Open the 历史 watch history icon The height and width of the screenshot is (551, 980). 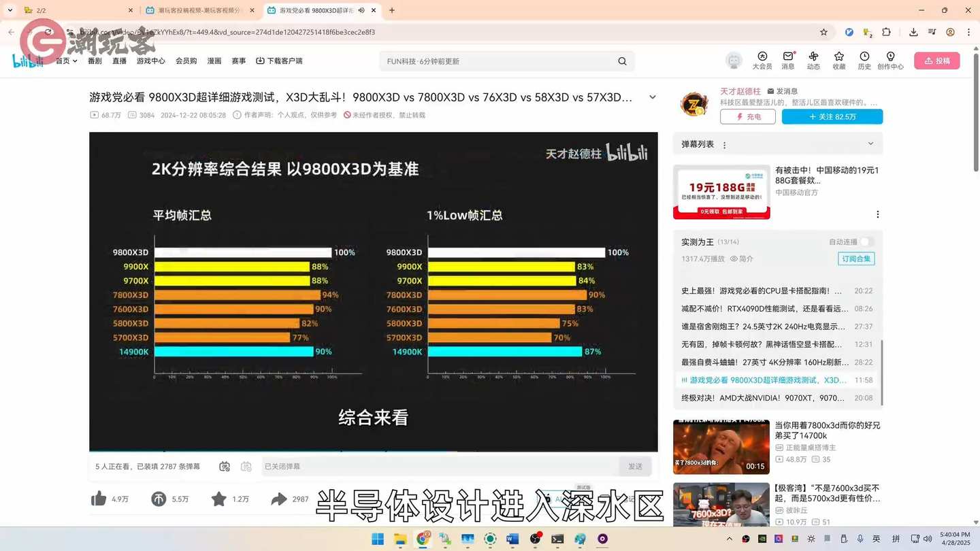click(x=864, y=61)
